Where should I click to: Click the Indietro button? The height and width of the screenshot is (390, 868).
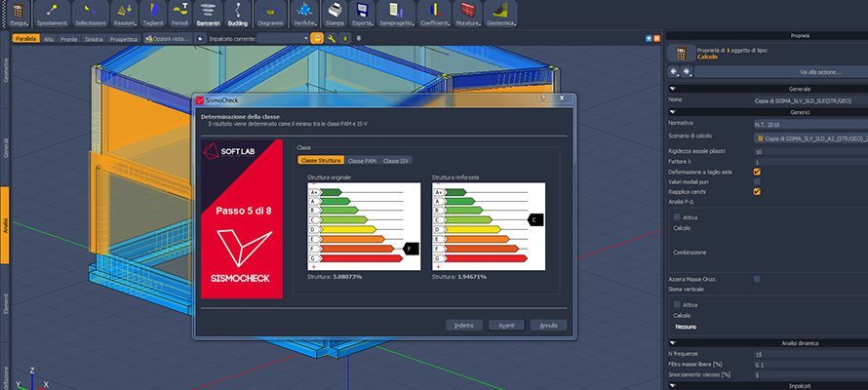464,326
